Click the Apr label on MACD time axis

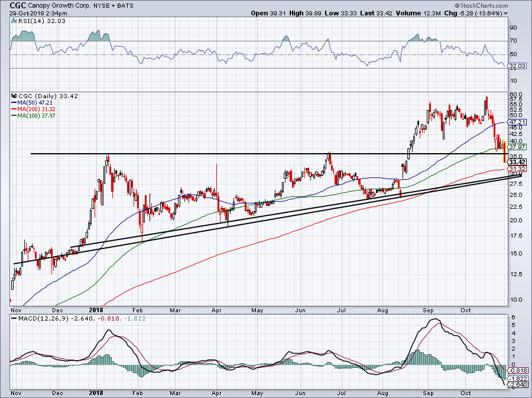click(216, 393)
